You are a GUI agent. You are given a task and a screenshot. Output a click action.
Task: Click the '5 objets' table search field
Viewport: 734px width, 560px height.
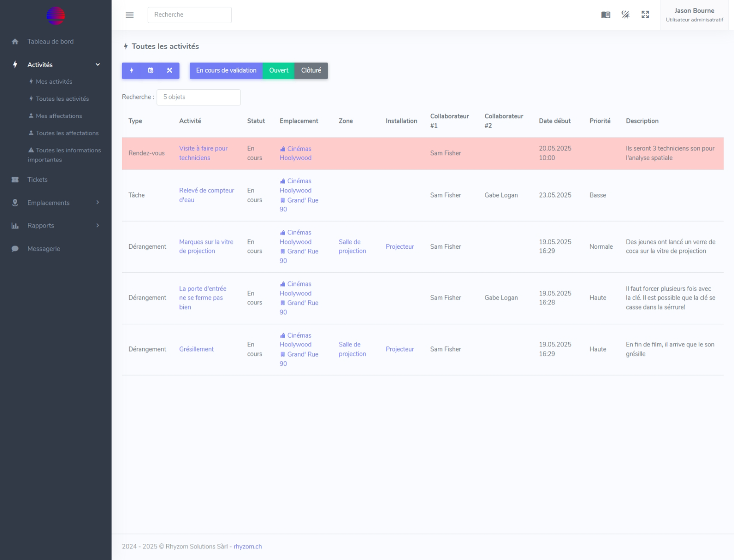199,97
